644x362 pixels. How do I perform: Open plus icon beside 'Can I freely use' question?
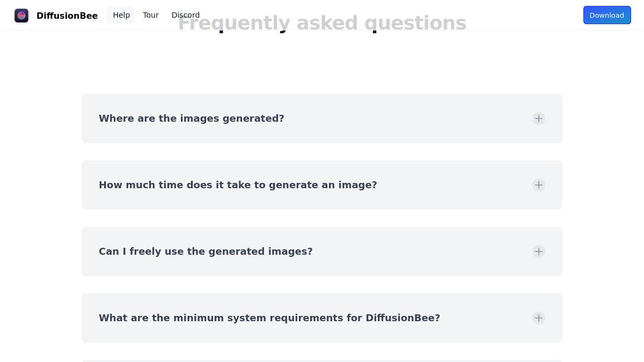539,252
